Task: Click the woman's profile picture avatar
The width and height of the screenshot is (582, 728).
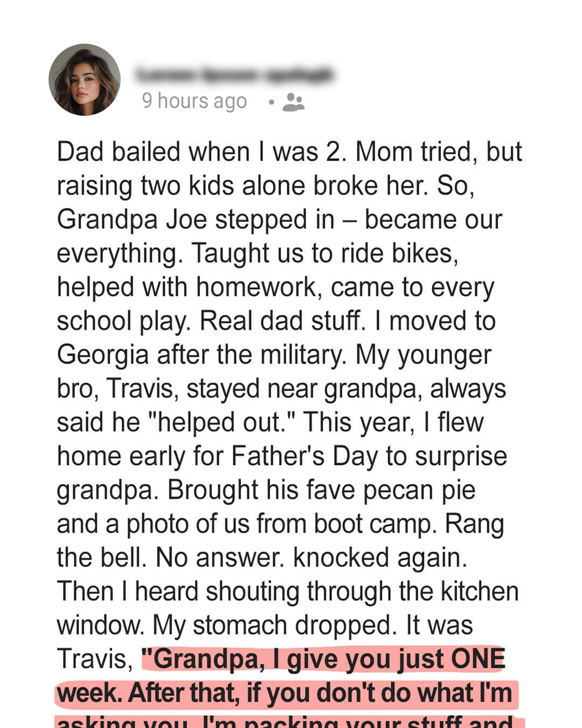Action: click(85, 79)
